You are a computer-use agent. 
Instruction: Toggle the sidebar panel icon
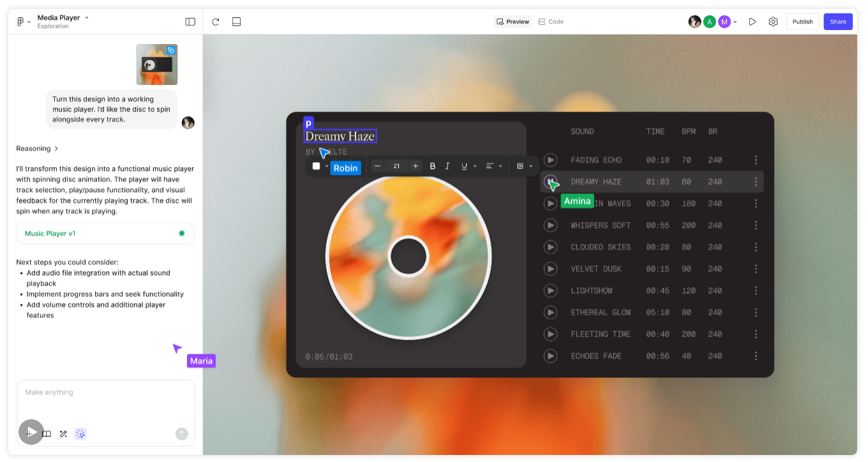tap(190, 22)
